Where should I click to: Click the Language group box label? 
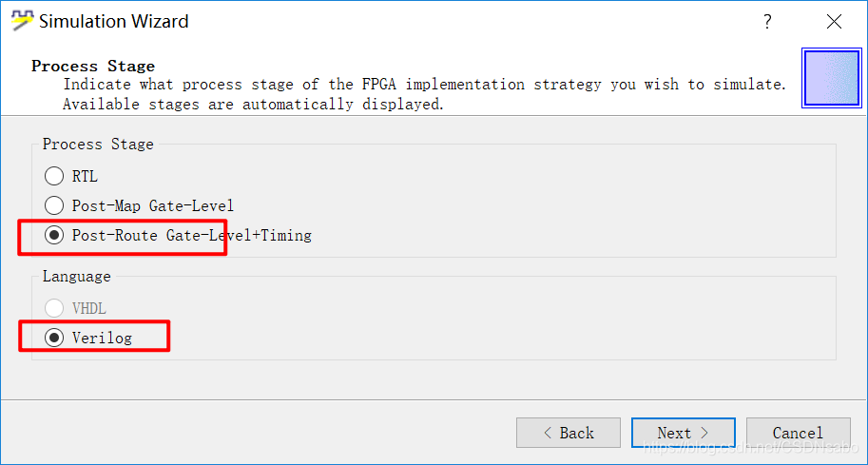point(76,276)
